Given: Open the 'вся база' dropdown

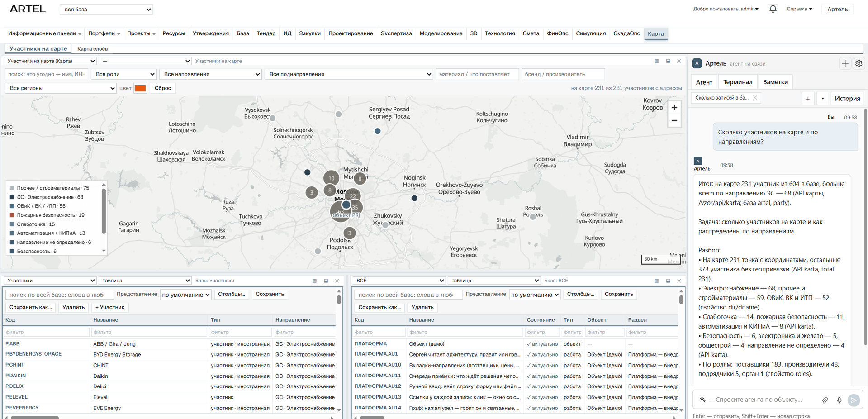Looking at the screenshot, I should pos(106,10).
